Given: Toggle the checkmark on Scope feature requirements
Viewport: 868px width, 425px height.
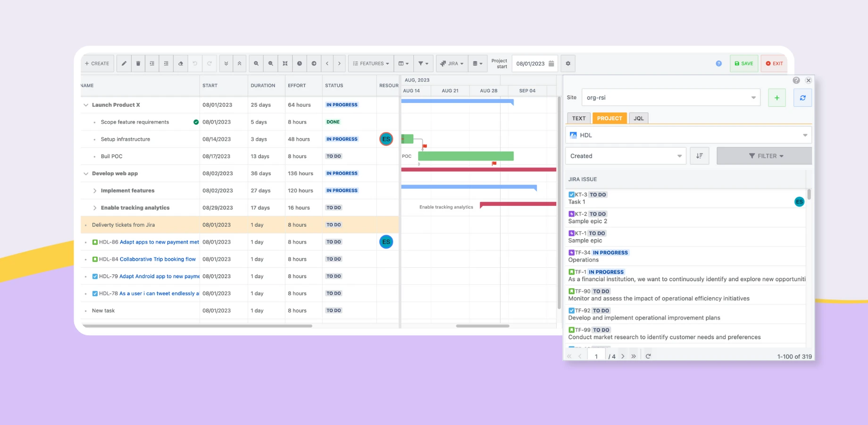Looking at the screenshot, I should click(x=195, y=122).
